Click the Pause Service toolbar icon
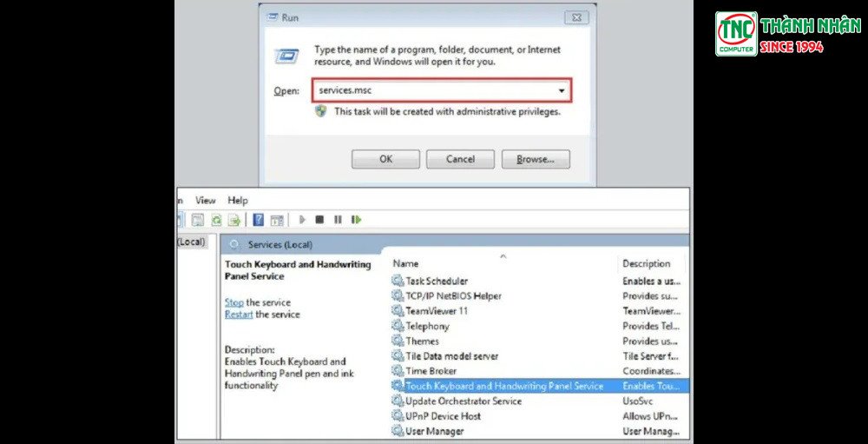Screen dimensions: 868x444 (337, 220)
